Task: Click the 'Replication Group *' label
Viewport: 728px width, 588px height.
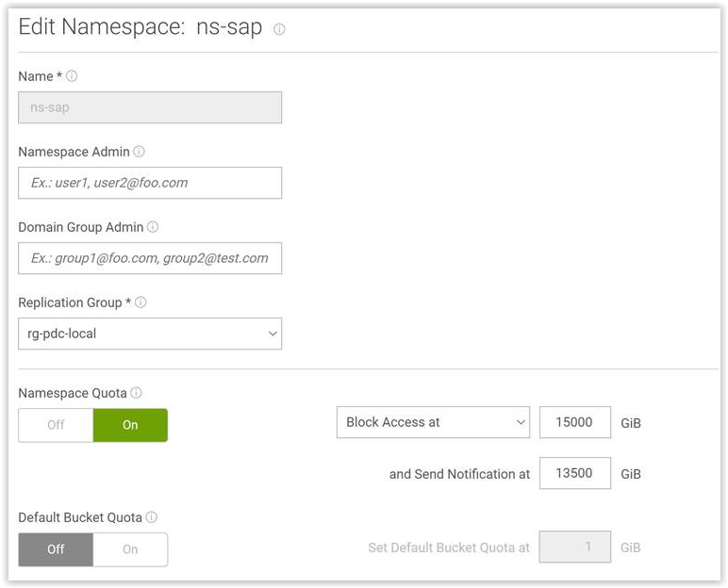Action: [x=74, y=302]
